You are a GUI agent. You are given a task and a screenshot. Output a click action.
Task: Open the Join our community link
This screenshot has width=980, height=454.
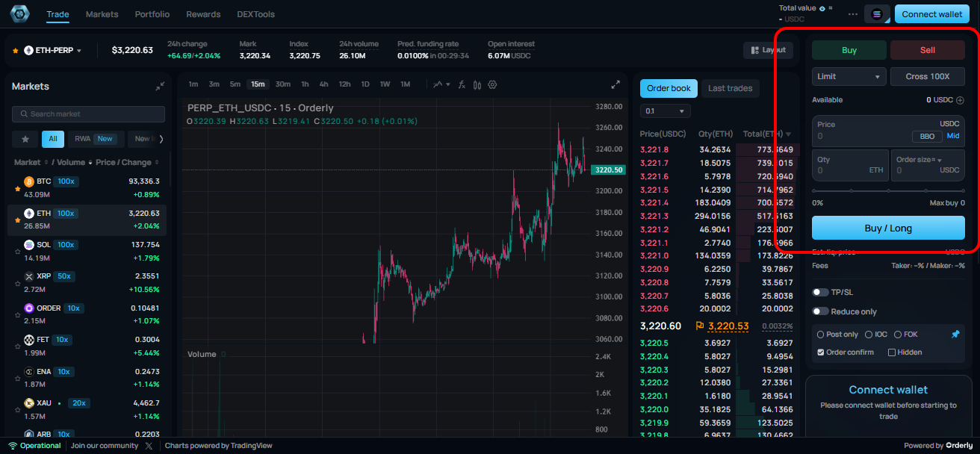tap(105, 445)
